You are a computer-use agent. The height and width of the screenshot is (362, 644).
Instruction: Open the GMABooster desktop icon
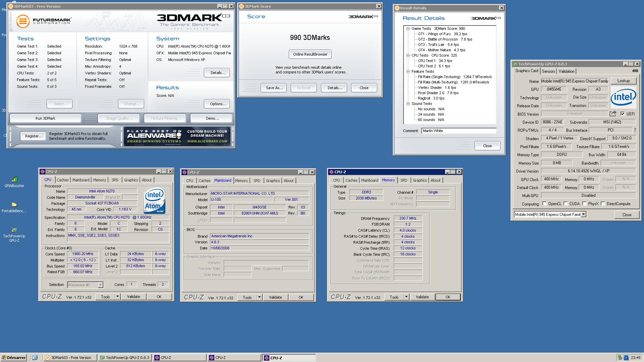[14, 182]
